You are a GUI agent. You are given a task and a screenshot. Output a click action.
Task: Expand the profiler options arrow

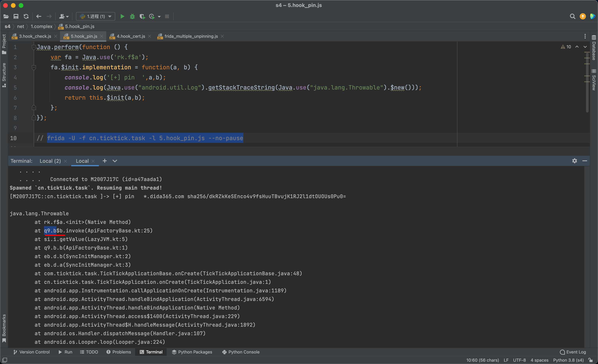(x=159, y=17)
